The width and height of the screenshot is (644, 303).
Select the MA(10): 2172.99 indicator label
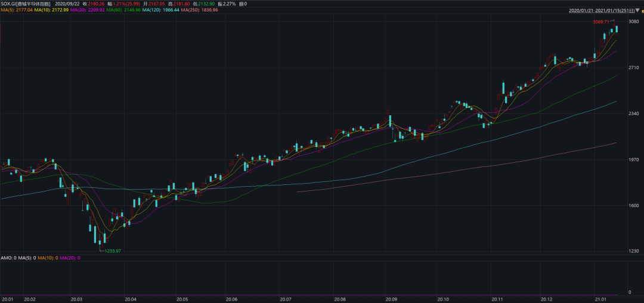[x=52, y=10]
